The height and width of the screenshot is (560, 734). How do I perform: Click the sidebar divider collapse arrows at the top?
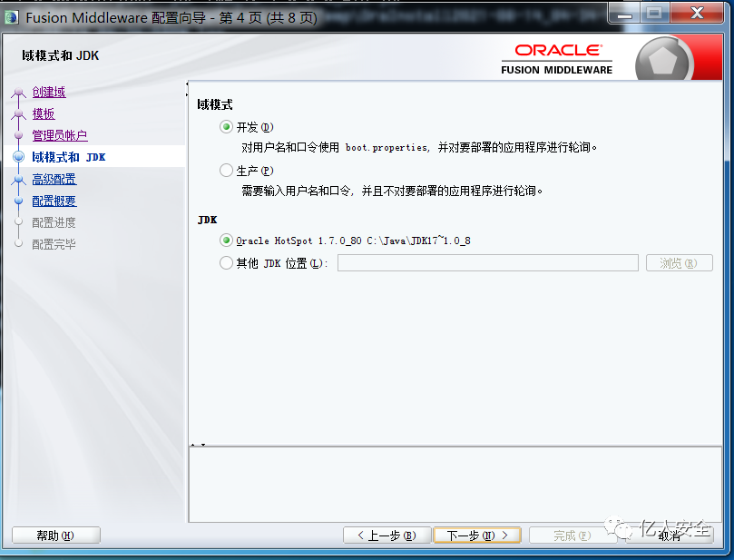click(x=187, y=89)
